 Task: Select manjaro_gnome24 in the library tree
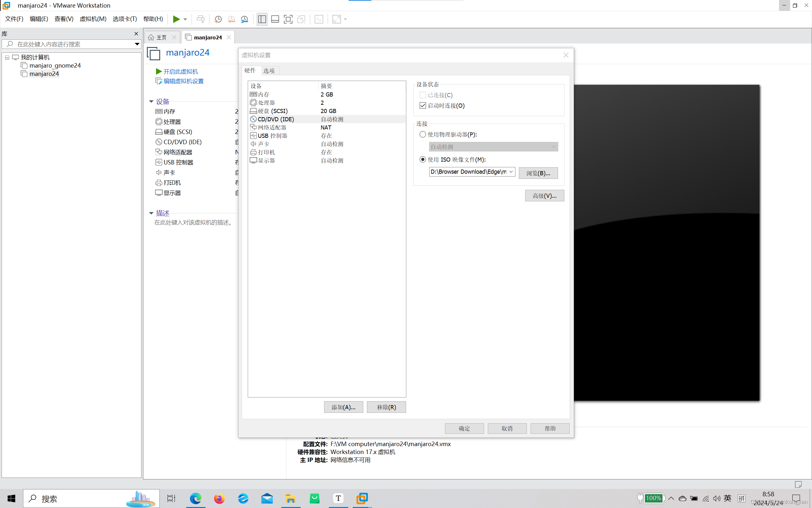click(55, 65)
